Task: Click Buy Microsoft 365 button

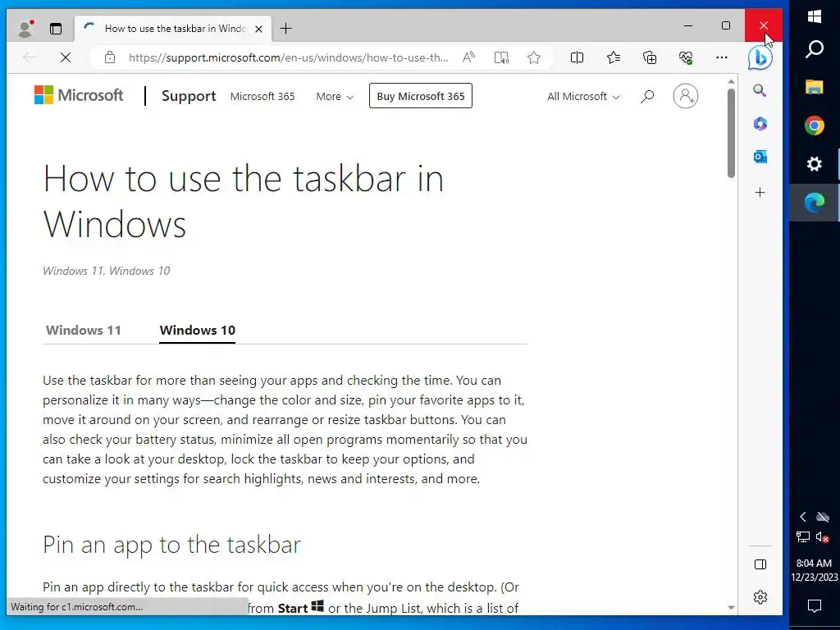Action: pyautogui.click(x=421, y=96)
